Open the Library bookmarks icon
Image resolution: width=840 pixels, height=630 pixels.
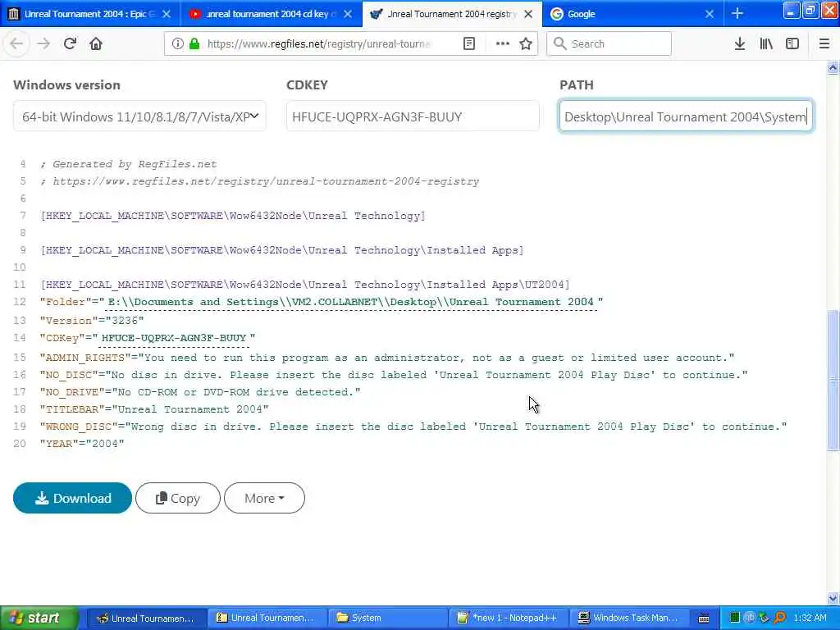[766, 43]
